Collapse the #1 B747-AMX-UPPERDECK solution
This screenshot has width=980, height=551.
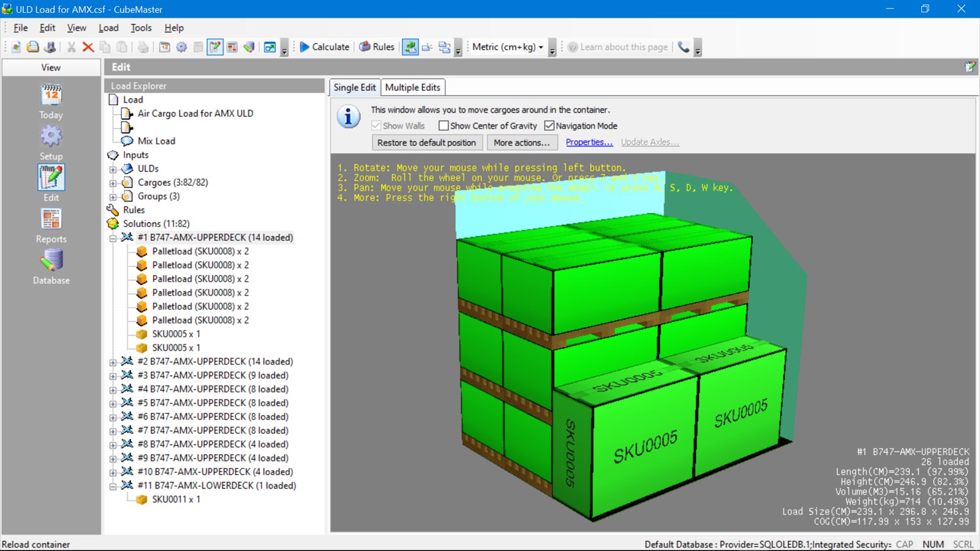pyautogui.click(x=113, y=238)
